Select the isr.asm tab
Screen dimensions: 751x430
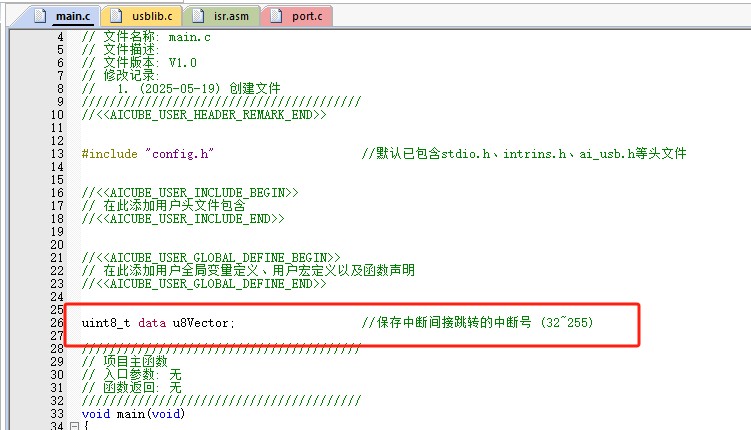coord(221,17)
